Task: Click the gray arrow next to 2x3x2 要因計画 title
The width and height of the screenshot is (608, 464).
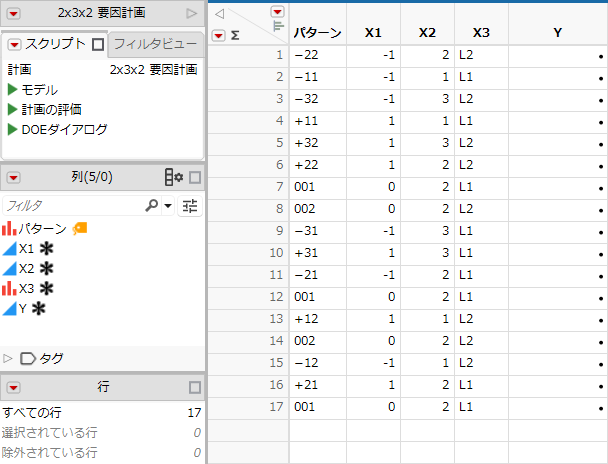Action: point(192,14)
